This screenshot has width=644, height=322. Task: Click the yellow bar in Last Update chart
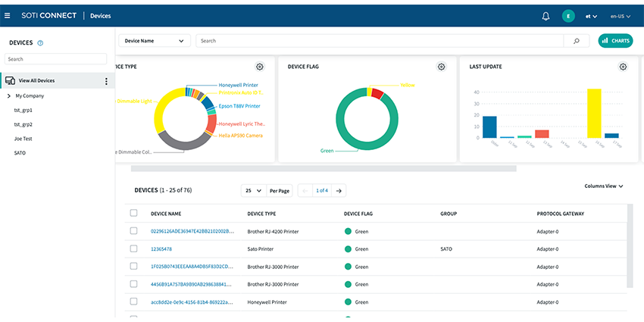coord(594,114)
